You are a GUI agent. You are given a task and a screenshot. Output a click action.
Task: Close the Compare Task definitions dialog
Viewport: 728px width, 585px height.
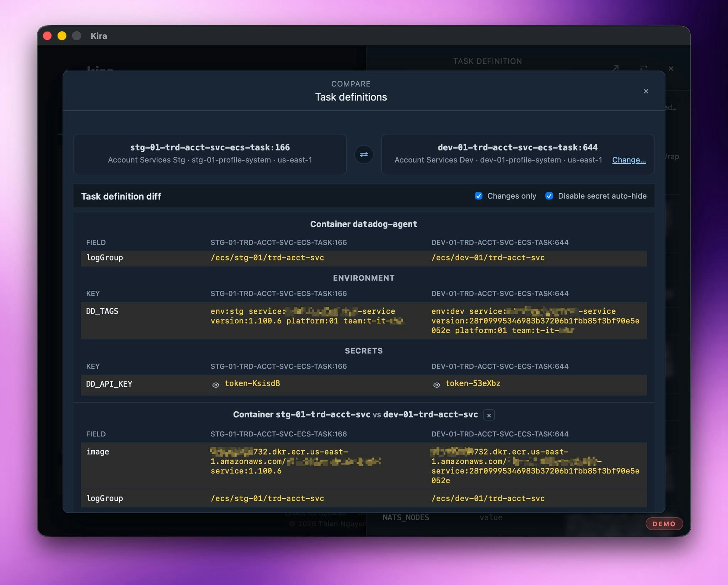click(646, 91)
